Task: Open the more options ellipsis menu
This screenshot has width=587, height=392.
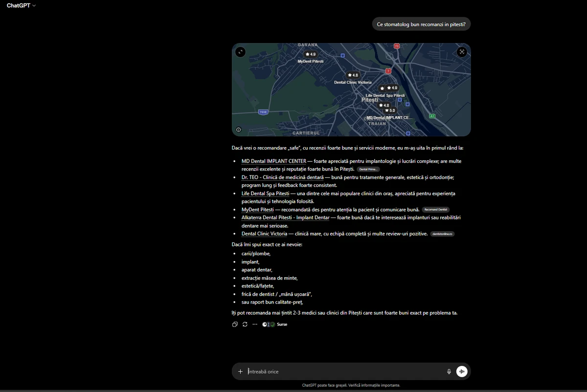Action: click(255, 325)
